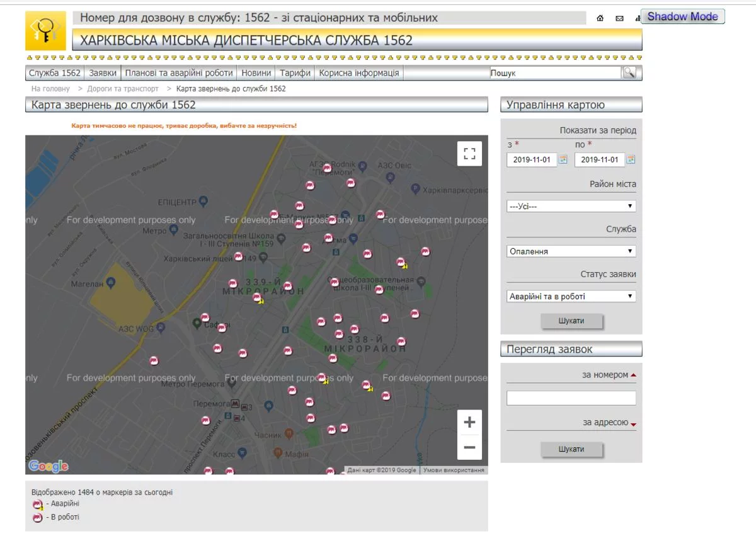The height and width of the screenshot is (548, 756).
Task: Open the Статус заявки dropdown
Action: pyautogui.click(x=571, y=296)
